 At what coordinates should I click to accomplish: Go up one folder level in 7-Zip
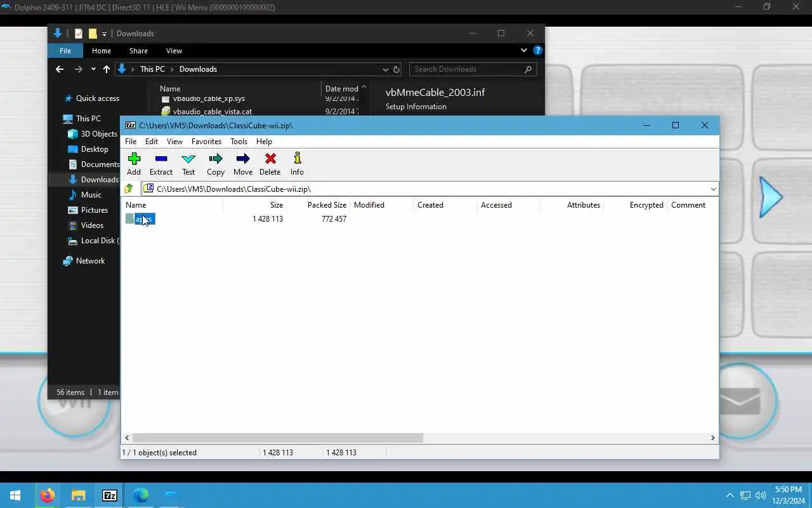click(x=129, y=189)
